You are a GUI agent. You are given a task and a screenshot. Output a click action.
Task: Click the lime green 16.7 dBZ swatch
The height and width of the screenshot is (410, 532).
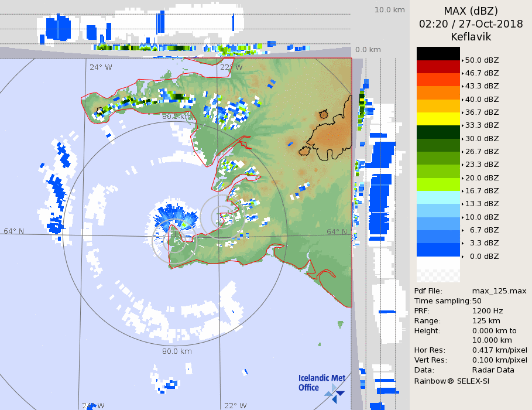[x=438, y=184]
